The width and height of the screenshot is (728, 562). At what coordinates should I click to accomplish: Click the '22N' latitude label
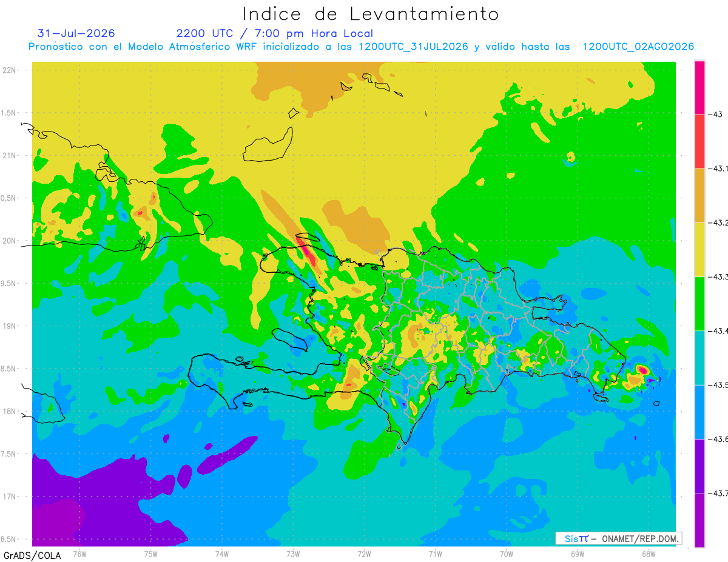10,70
